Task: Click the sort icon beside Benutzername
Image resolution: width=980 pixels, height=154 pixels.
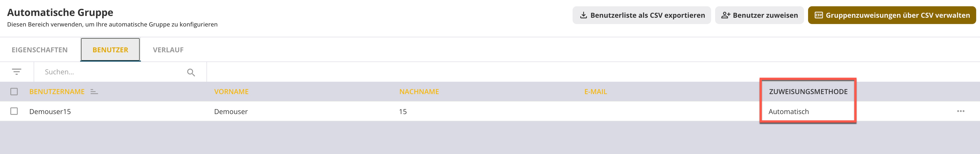Action: pyautogui.click(x=94, y=92)
